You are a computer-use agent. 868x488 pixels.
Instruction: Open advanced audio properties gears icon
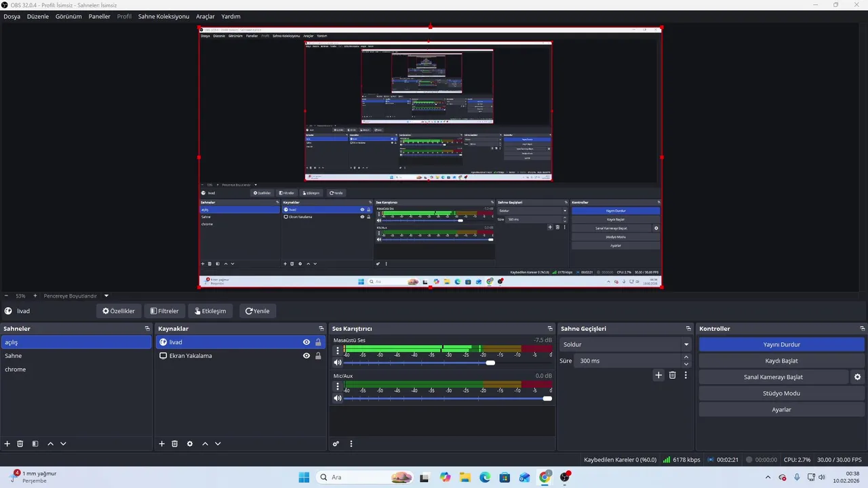point(336,444)
